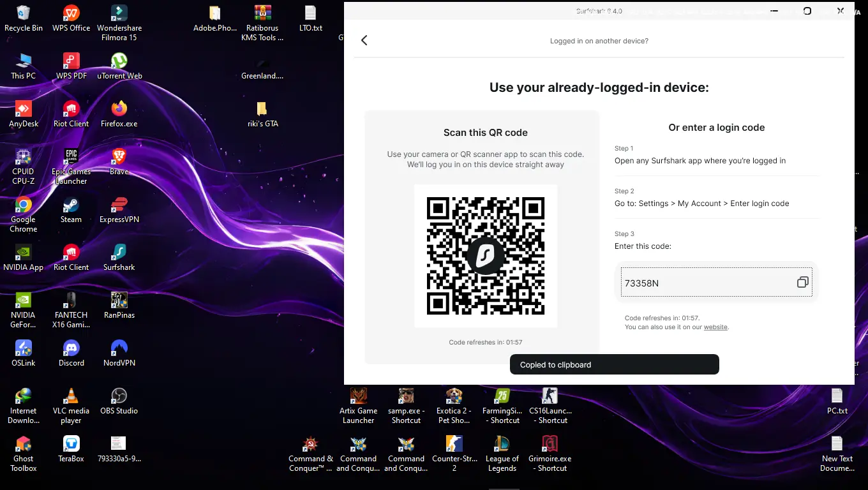Open the Surfshark website link
The height and width of the screenshot is (490, 868).
coord(715,327)
